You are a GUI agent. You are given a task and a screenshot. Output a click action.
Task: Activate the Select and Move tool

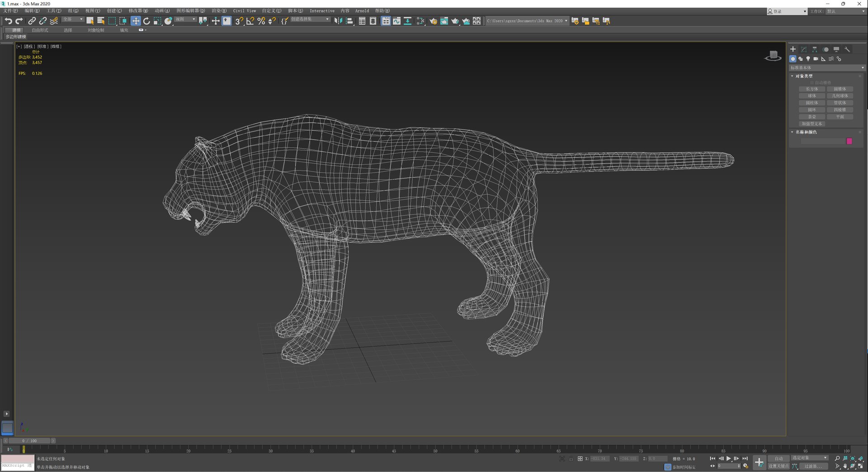click(x=136, y=21)
